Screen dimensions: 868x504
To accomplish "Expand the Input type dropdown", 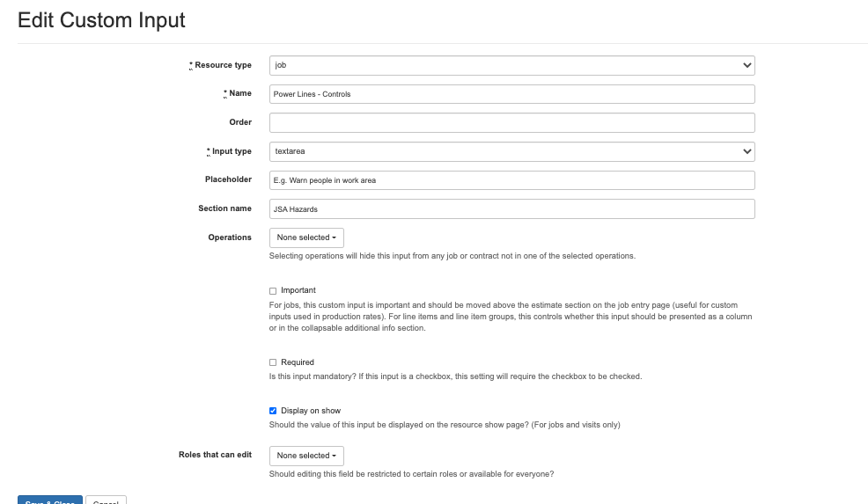I will point(511,151).
